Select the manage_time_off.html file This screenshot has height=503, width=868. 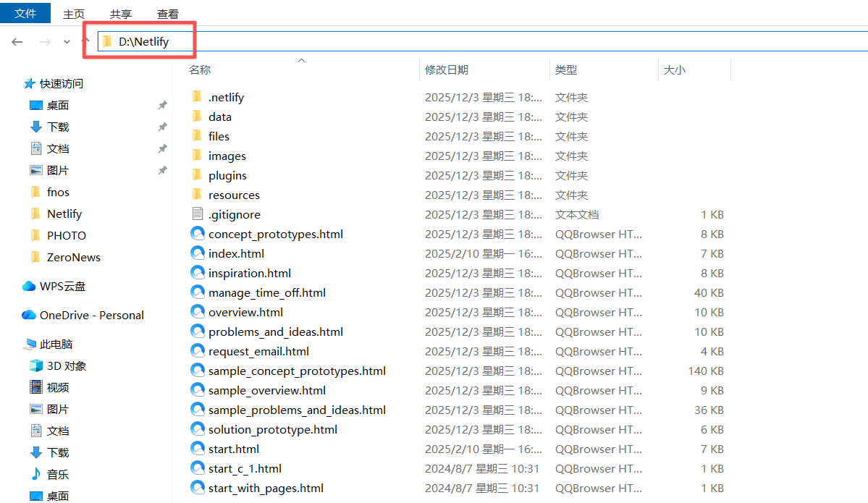(x=267, y=292)
